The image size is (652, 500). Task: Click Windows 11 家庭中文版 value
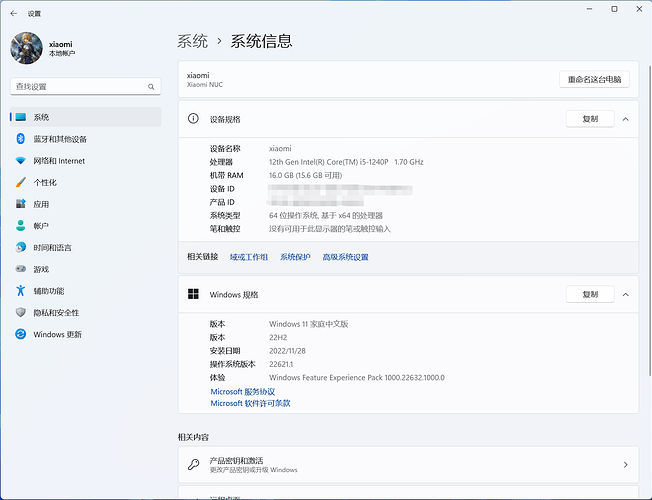(309, 324)
